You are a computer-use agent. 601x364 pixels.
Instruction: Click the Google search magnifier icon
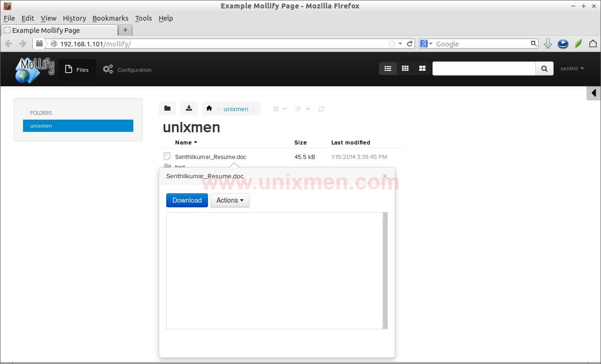point(534,44)
